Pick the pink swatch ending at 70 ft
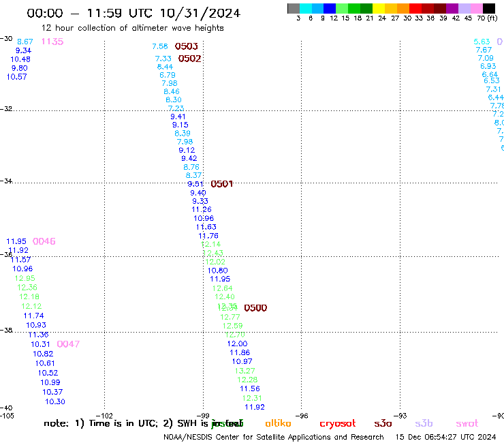The width and height of the screenshot is (504, 443). 477,8
